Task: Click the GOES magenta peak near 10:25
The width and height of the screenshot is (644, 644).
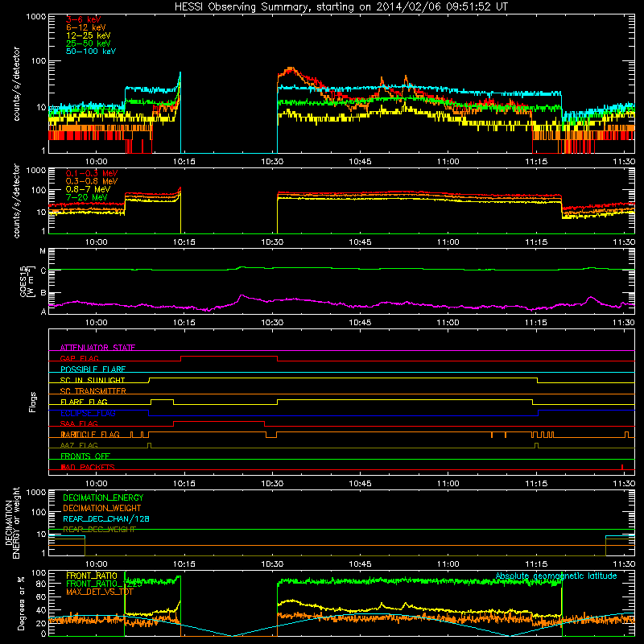Action: (x=242, y=295)
